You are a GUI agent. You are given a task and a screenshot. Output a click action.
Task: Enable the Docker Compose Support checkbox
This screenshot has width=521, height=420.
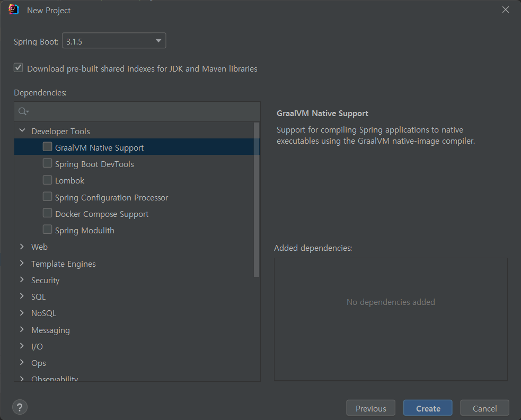[x=47, y=213]
